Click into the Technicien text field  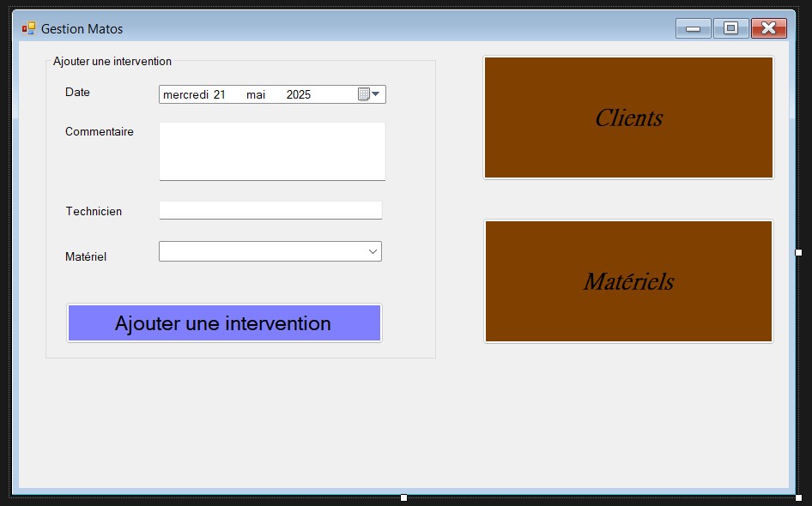(x=270, y=210)
